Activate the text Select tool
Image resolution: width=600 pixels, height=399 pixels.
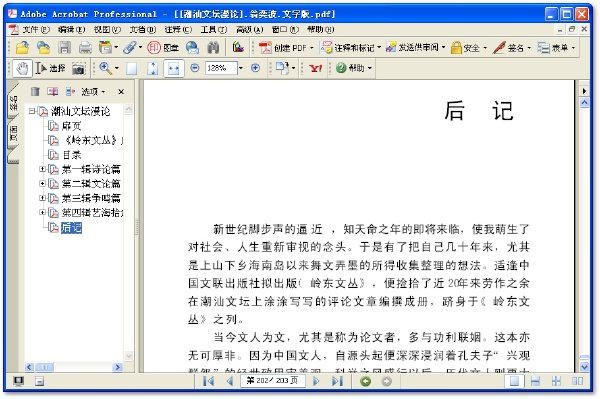coord(50,68)
